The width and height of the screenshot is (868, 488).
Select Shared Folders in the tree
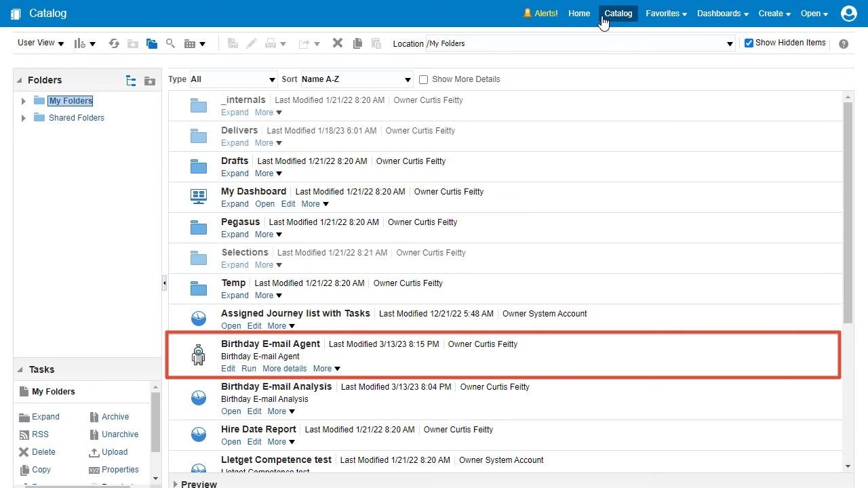76,118
